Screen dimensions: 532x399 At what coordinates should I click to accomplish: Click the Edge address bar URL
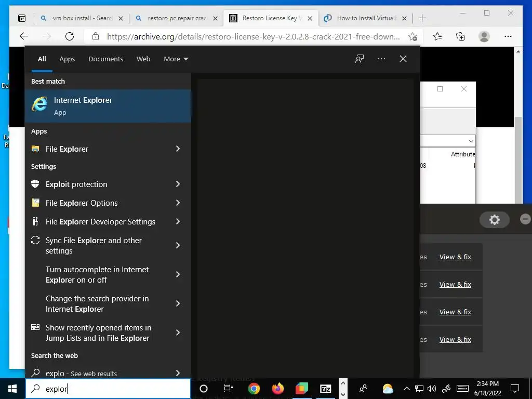[253, 36]
